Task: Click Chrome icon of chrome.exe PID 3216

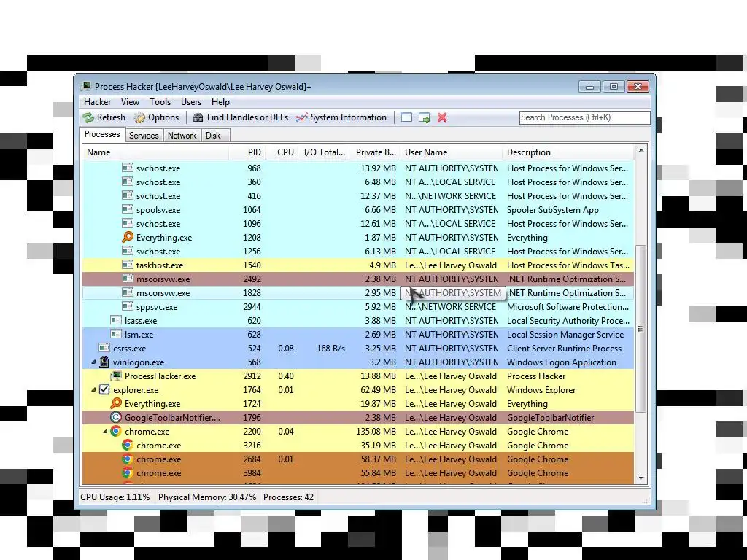Action: tap(127, 445)
